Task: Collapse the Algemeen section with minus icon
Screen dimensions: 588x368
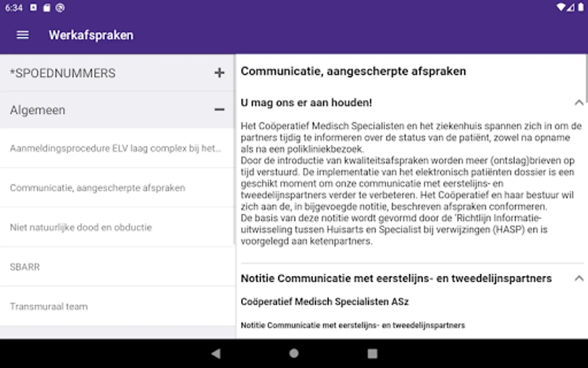Action: click(x=219, y=110)
